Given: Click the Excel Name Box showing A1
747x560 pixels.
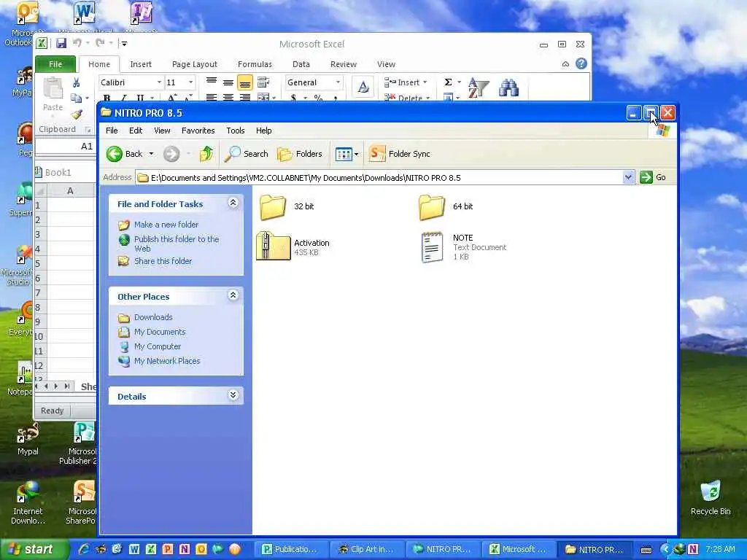Looking at the screenshot, I should point(66,146).
